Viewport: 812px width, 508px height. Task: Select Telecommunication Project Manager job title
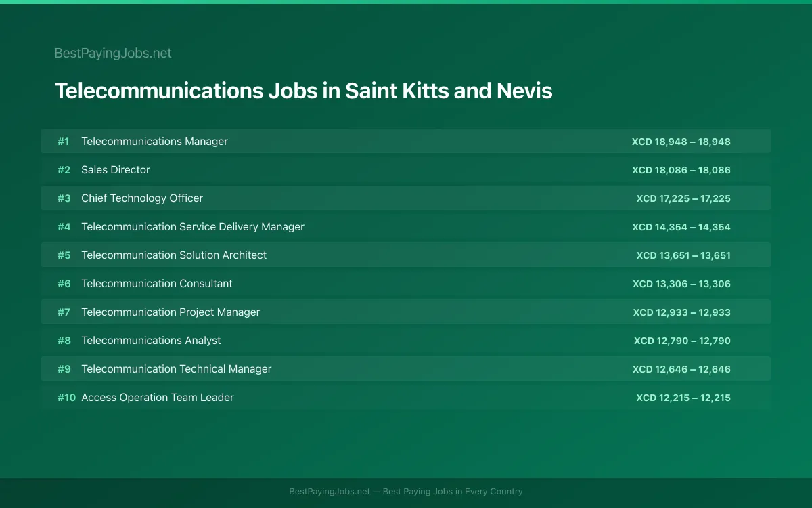(x=171, y=312)
